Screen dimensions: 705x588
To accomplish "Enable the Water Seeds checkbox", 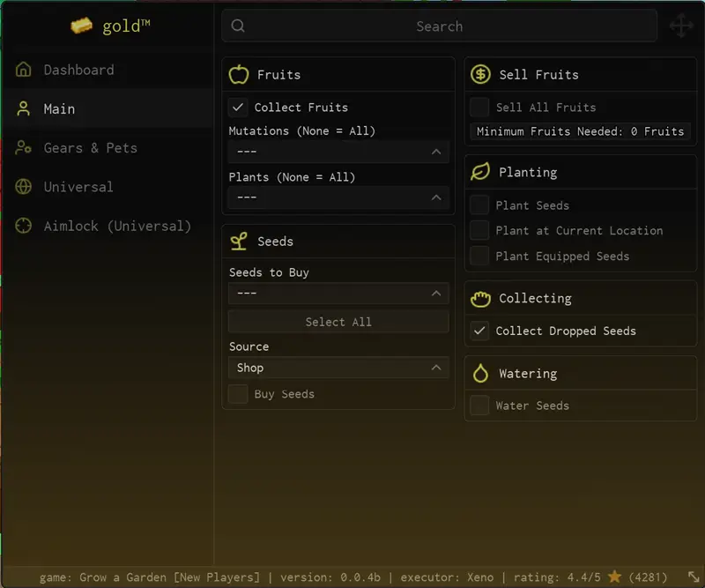I will pyautogui.click(x=479, y=406).
